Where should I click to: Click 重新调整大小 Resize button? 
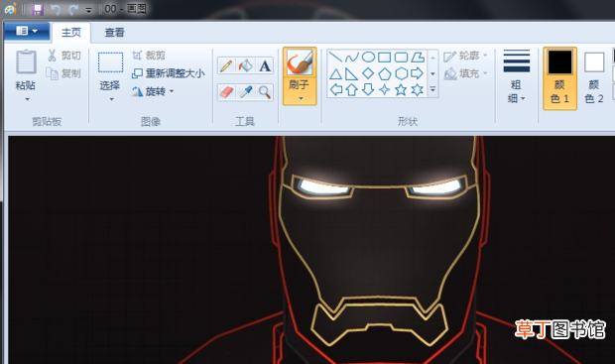(x=169, y=73)
